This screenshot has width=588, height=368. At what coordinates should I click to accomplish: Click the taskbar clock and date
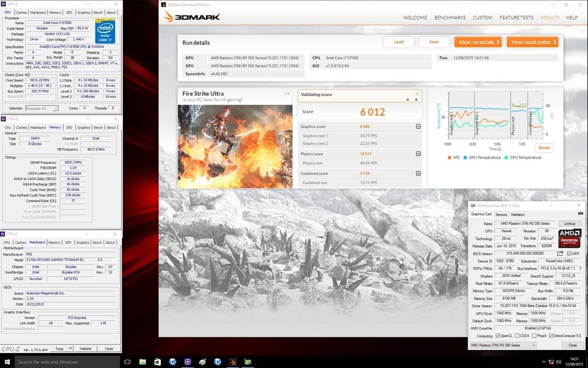tap(574, 362)
